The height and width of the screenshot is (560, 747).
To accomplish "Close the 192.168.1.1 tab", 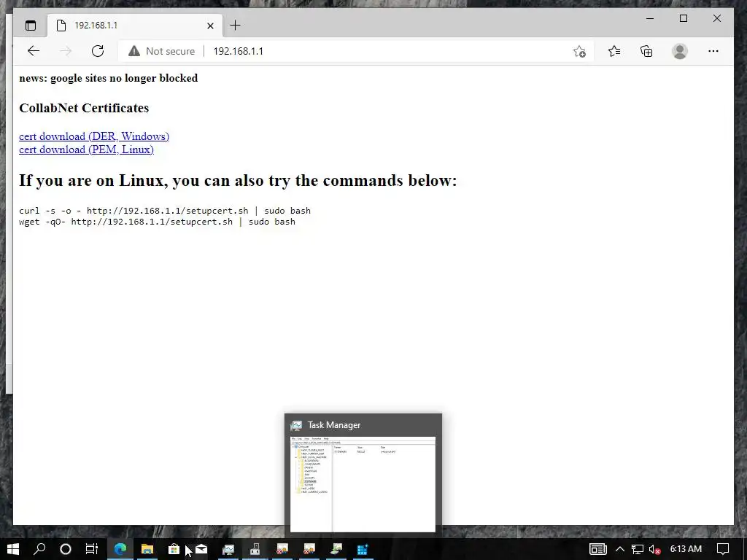I will click(x=210, y=26).
